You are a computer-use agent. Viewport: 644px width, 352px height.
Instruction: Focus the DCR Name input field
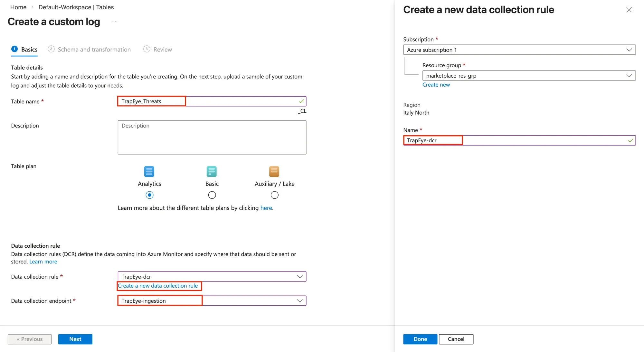519,140
